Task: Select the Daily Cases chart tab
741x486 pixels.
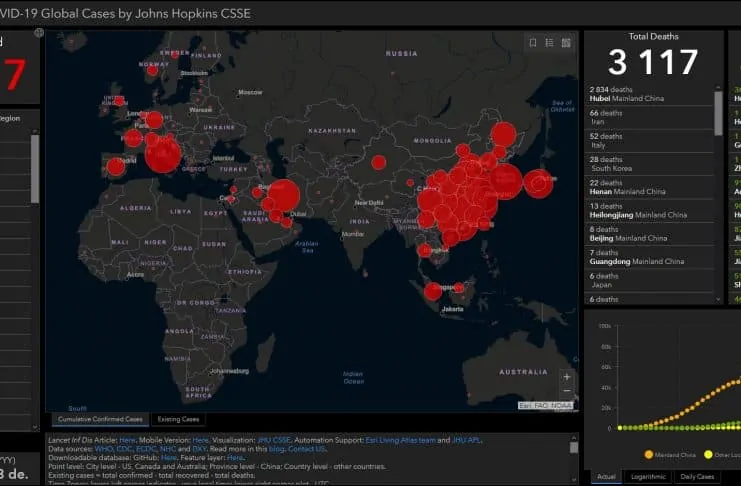Action: point(697,477)
